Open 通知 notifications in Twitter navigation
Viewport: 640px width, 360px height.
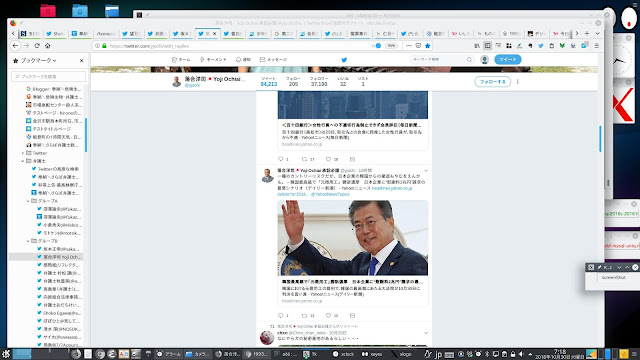[243, 60]
